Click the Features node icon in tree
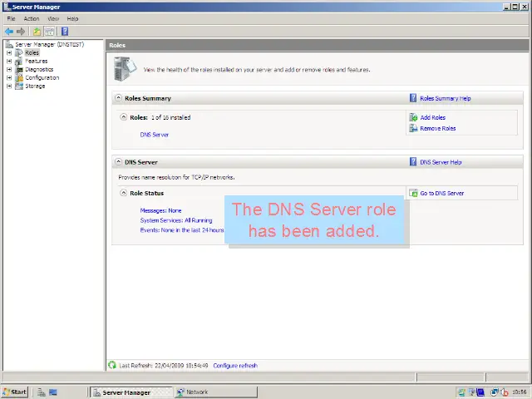The height and width of the screenshot is (399, 532). click(x=19, y=61)
